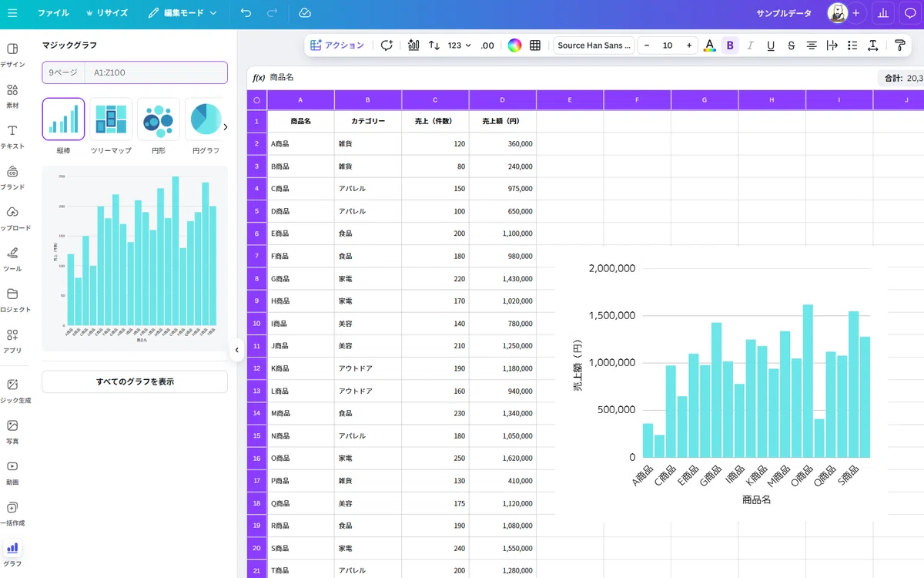Toggle underline formatting button
Screen dimensions: 924x578
coord(771,45)
